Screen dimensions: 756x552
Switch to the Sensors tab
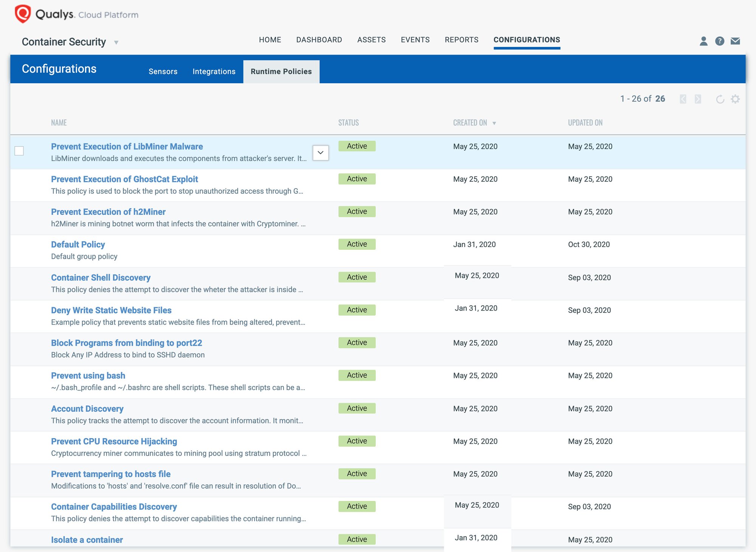[x=163, y=72]
